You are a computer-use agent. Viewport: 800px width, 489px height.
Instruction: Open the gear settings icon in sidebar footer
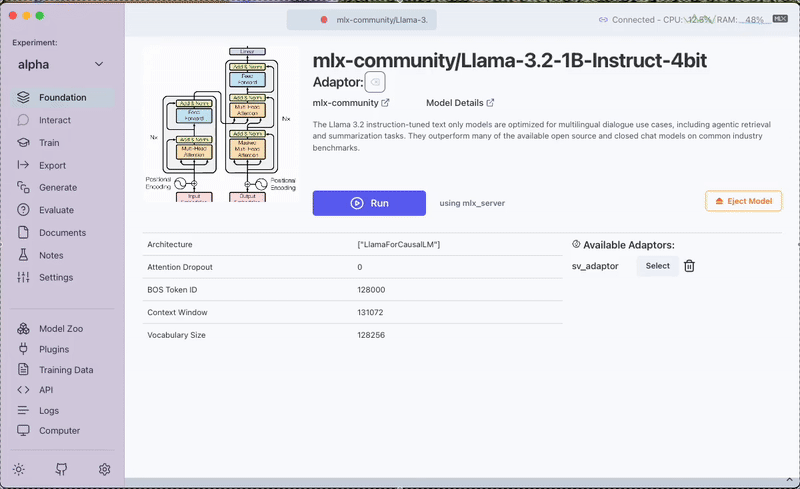tap(104, 469)
